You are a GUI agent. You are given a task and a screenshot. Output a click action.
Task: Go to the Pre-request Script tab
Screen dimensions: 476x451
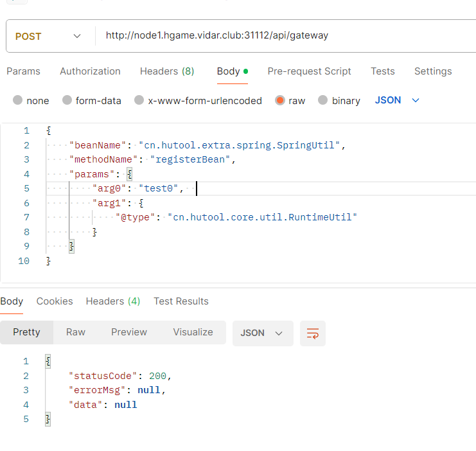tap(309, 71)
